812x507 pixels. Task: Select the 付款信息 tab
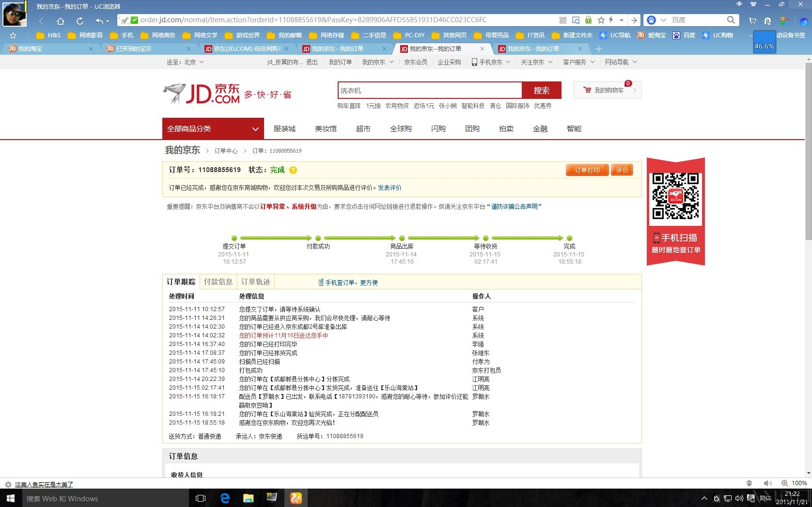coord(218,282)
